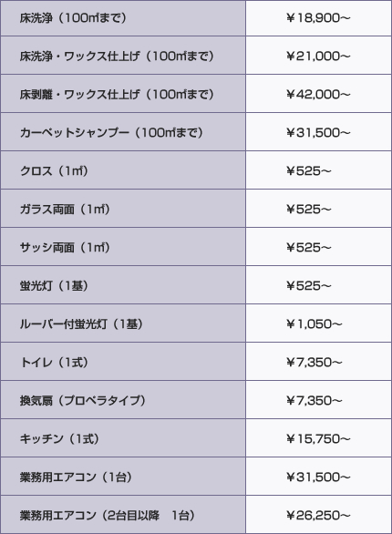Click the トイレ（1式）service label
This screenshot has width=392, height=534.
pyautogui.click(x=54, y=362)
